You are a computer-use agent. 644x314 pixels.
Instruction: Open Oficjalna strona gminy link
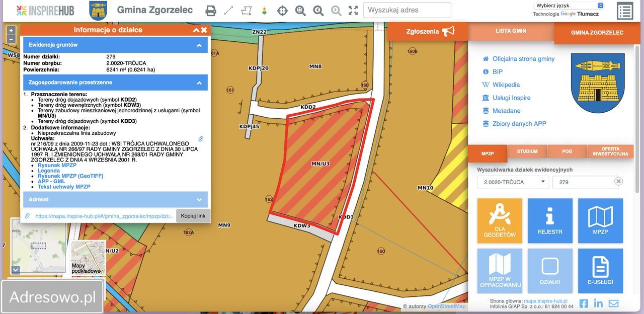pos(523,59)
